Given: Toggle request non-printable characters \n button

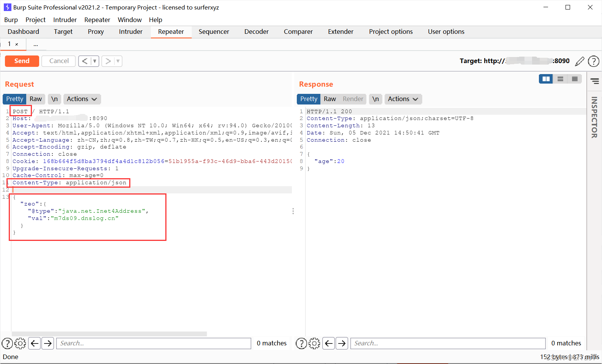Looking at the screenshot, I should pos(54,99).
